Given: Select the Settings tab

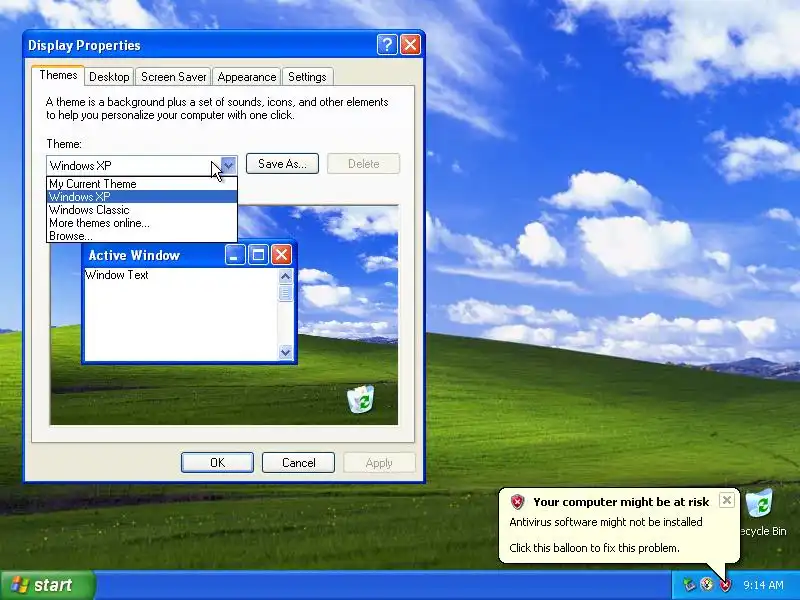Looking at the screenshot, I should click(307, 77).
